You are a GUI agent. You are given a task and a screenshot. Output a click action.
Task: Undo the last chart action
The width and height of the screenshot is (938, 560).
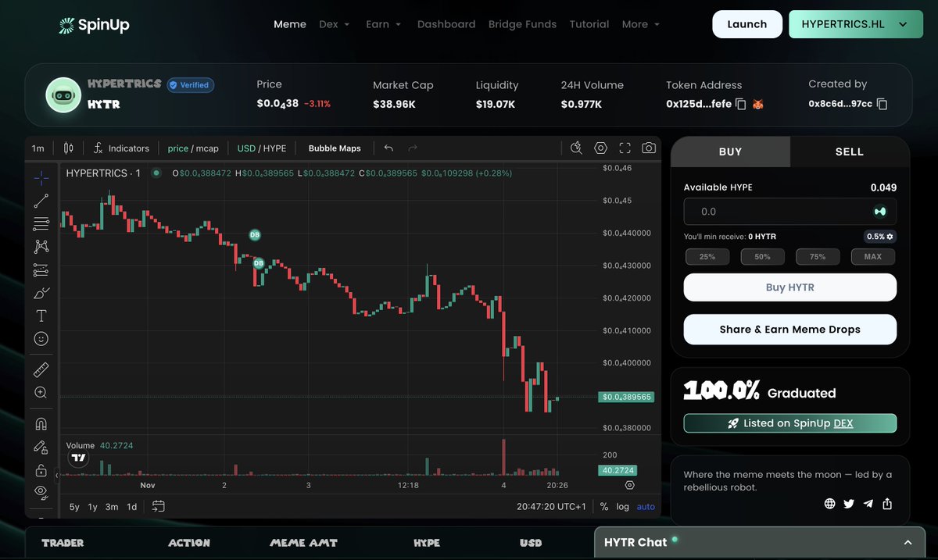tap(388, 148)
